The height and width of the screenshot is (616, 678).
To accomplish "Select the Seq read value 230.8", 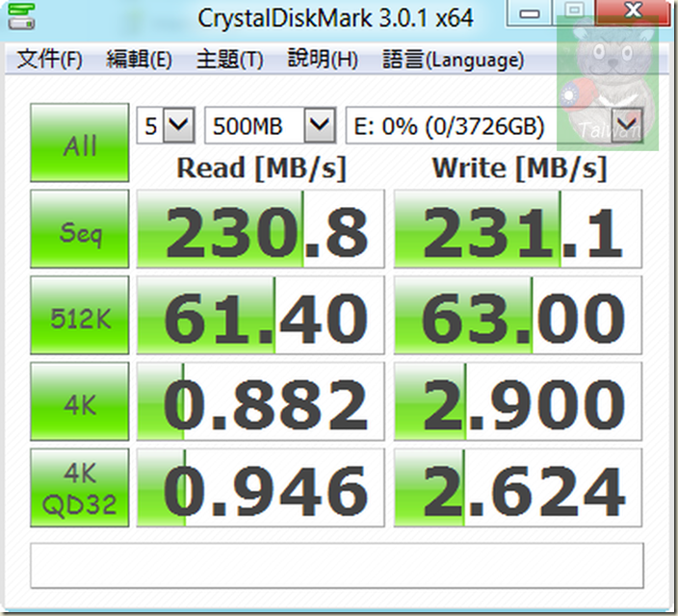I will click(260, 229).
